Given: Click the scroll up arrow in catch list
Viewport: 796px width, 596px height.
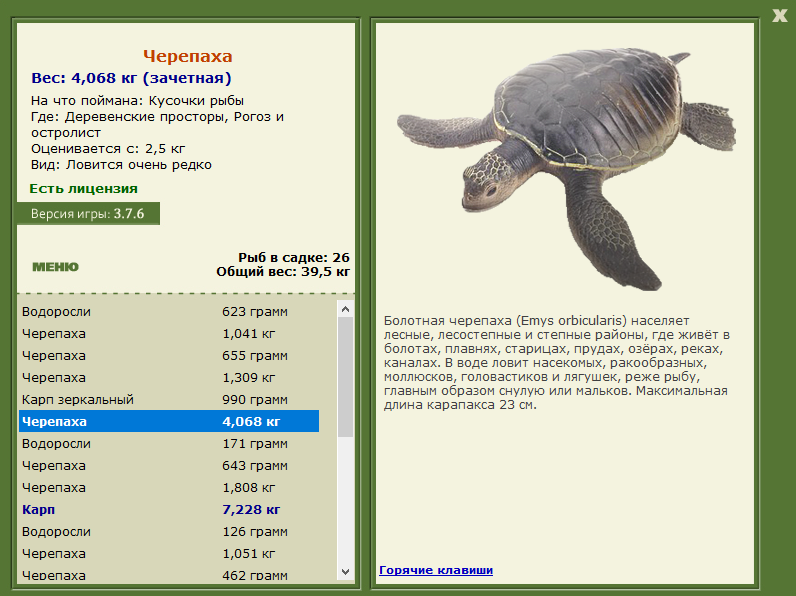Looking at the screenshot, I should [346, 309].
